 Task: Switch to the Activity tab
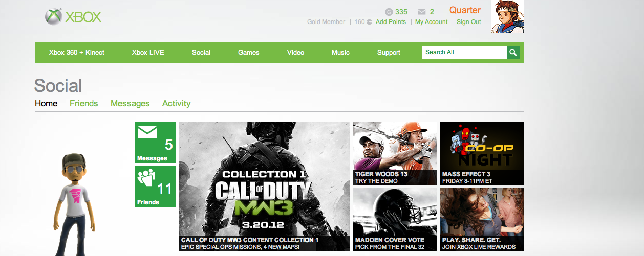(176, 103)
